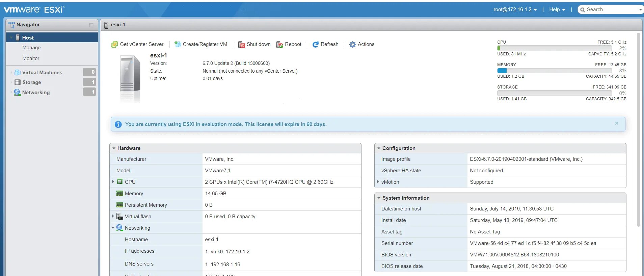Click the Networking globe icon in Navigator
The height and width of the screenshot is (276, 644).
tap(17, 92)
